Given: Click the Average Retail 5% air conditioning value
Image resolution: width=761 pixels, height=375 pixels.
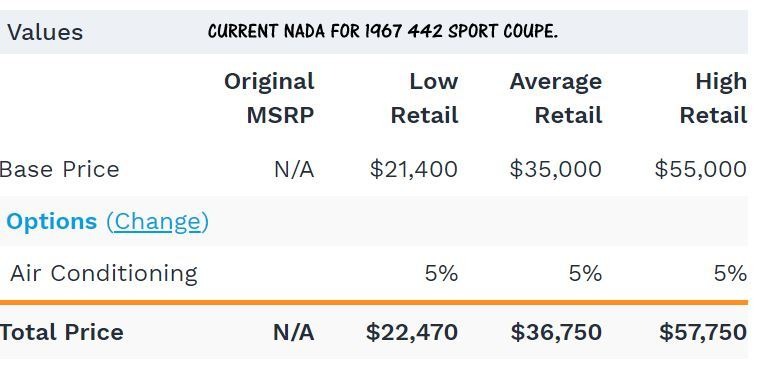Looking at the screenshot, I should (x=585, y=274).
